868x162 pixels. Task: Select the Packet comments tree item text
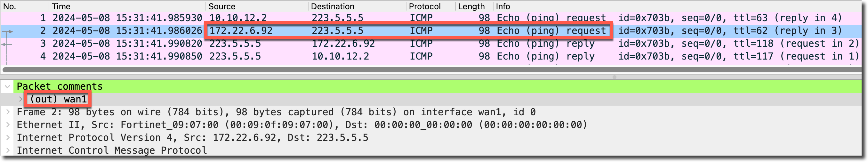pos(60,86)
